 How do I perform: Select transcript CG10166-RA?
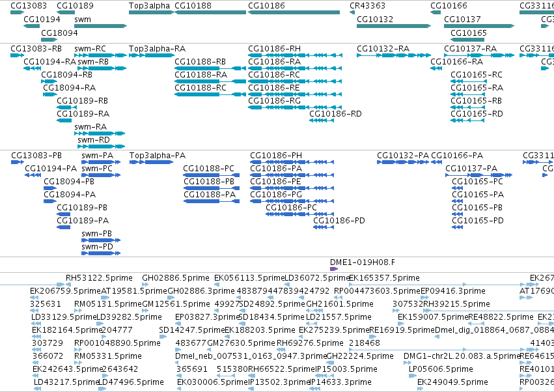456,61
